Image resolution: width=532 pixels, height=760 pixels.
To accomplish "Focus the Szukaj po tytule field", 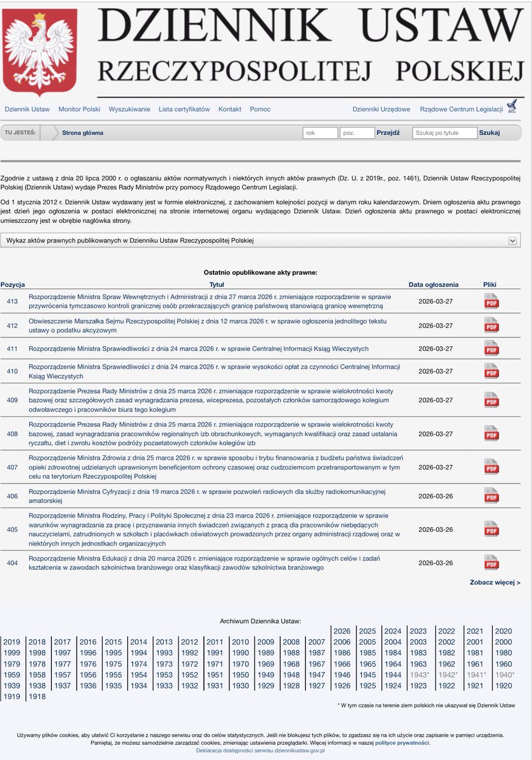I will [445, 133].
